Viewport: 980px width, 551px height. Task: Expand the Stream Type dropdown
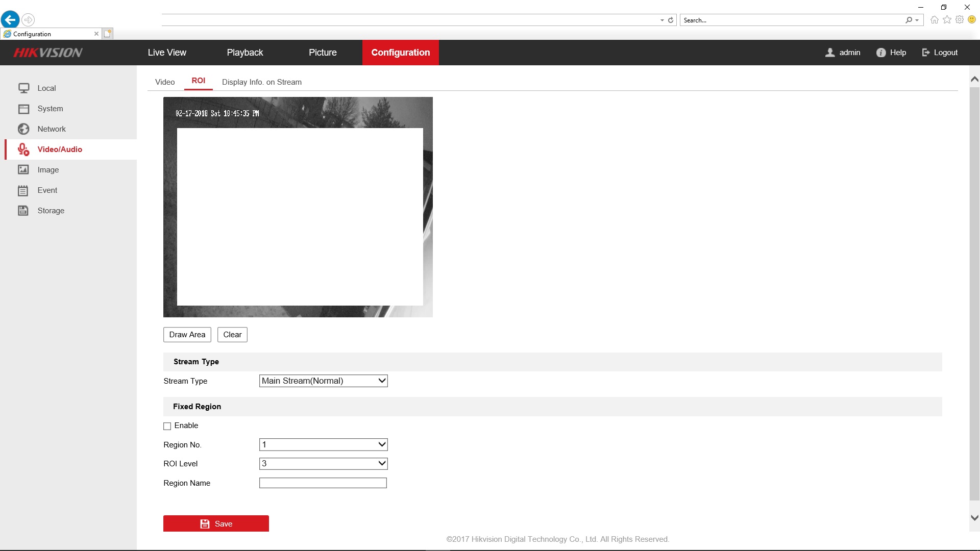[323, 381]
